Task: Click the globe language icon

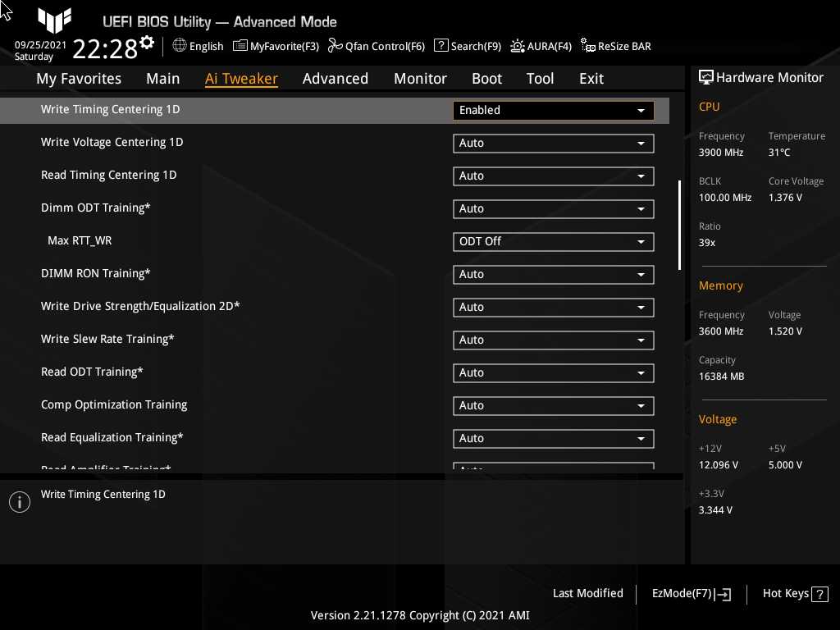Action: click(180, 46)
